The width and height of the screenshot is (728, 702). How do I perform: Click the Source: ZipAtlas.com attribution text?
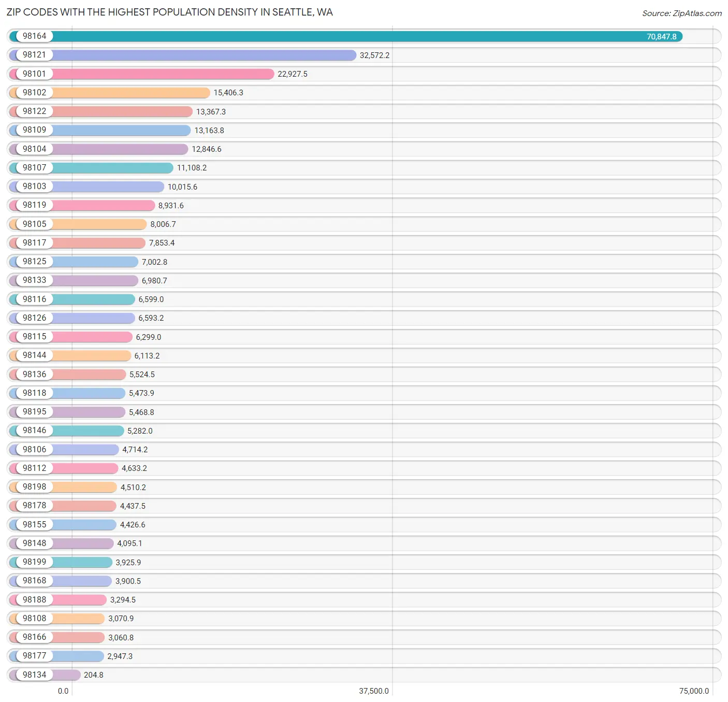click(x=681, y=13)
